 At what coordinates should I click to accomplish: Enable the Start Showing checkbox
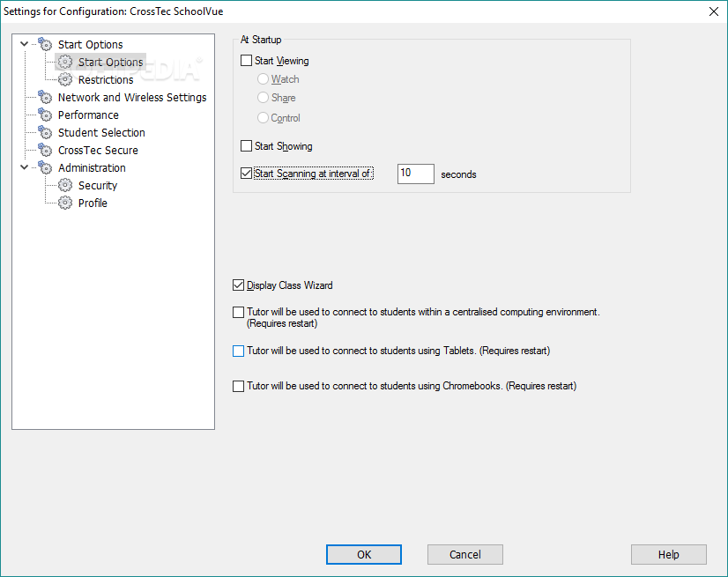246,145
